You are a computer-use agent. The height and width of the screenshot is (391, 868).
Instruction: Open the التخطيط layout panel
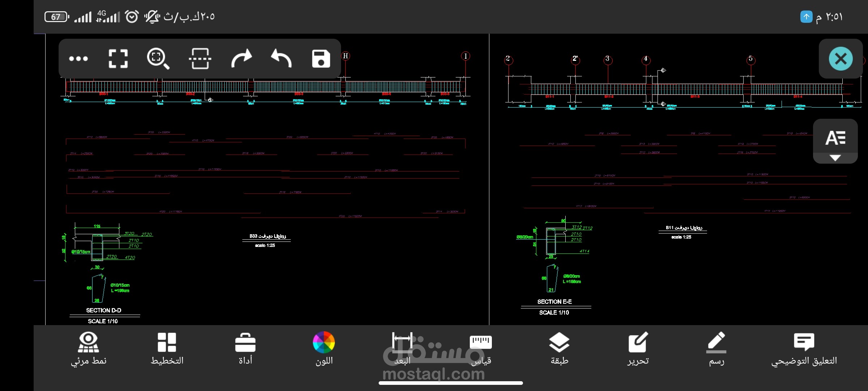pyautogui.click(x=167, y=349)
